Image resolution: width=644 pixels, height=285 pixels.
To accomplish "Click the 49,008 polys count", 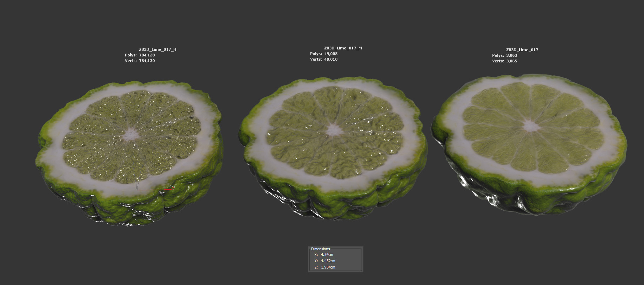I will coord(331,54).
